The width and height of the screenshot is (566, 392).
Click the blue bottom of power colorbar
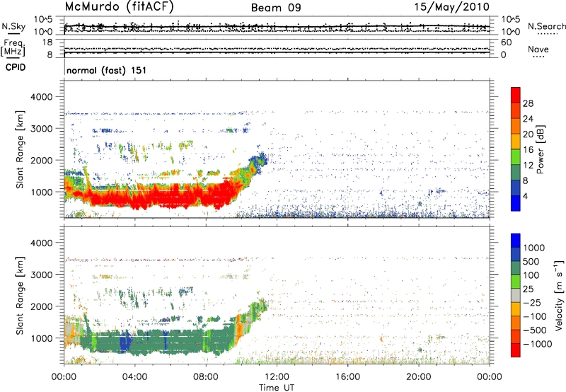pos(516,203)
